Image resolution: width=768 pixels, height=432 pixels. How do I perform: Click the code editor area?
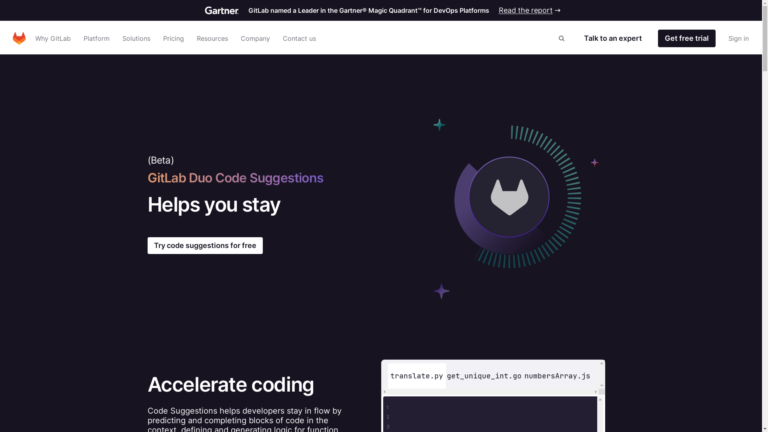point(490,414)
